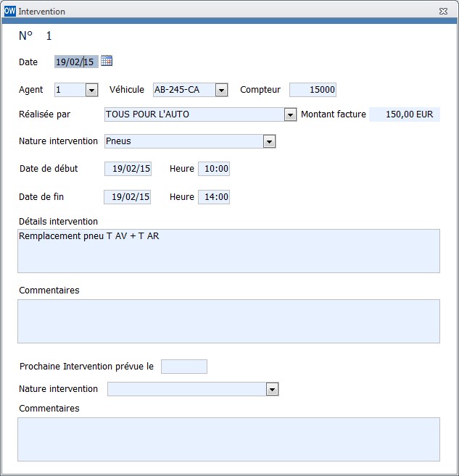Click the TOUS POUR L'AUTO combo text
This screenshot has height=476, width=459.
(x=147, y=114)
